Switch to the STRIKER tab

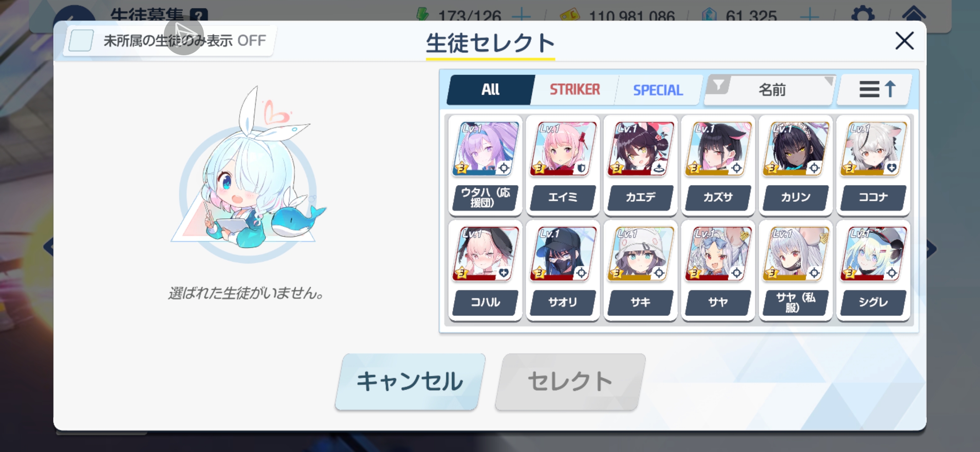(575, 90)
